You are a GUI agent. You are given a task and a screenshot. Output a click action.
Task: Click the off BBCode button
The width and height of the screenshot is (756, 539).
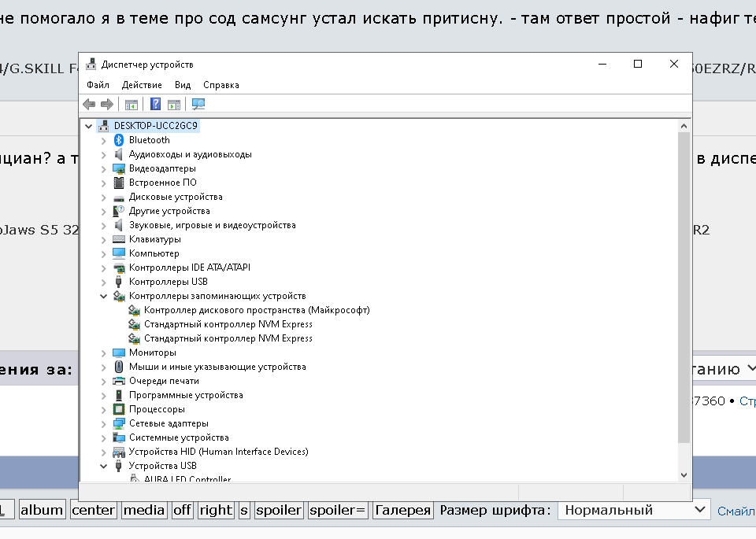click(x=182, y=510)
